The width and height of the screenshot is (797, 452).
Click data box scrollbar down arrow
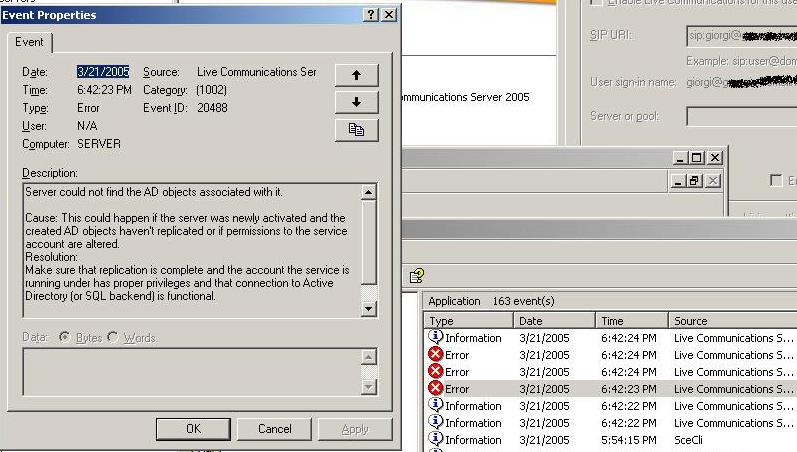(369, 387)
